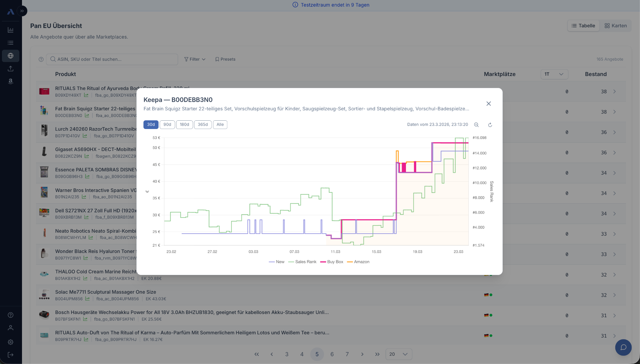This screenshot has width=640, height=364.
Task: Open the chat support bubble
Action: tap(623, 347)
